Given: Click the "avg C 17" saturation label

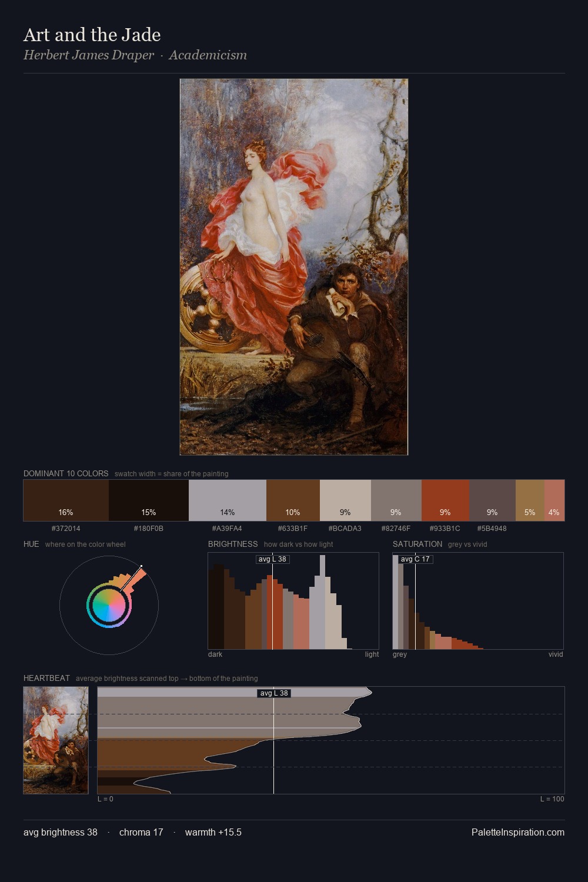Looking at the screenshot, I should (415, 559).
